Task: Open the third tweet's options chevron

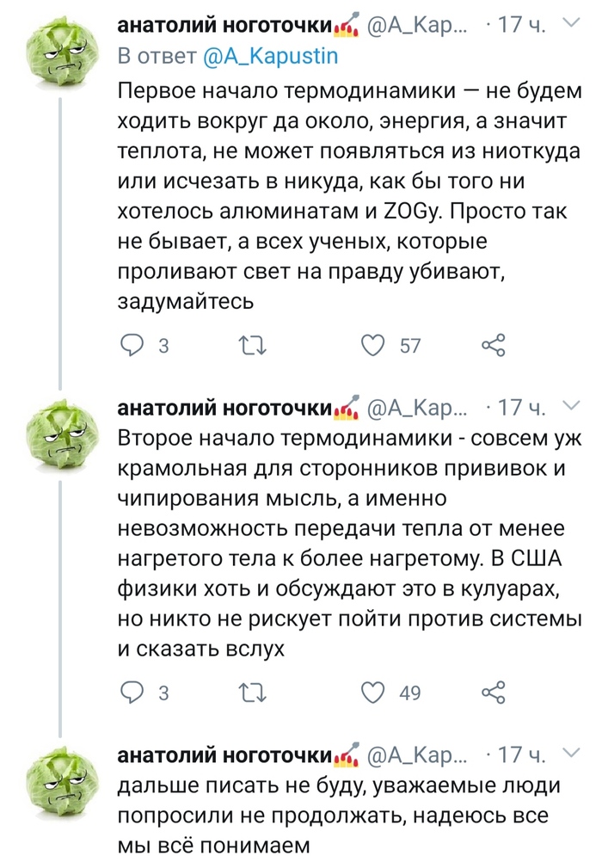Action: pyautogui.click(x=573, y=754)
